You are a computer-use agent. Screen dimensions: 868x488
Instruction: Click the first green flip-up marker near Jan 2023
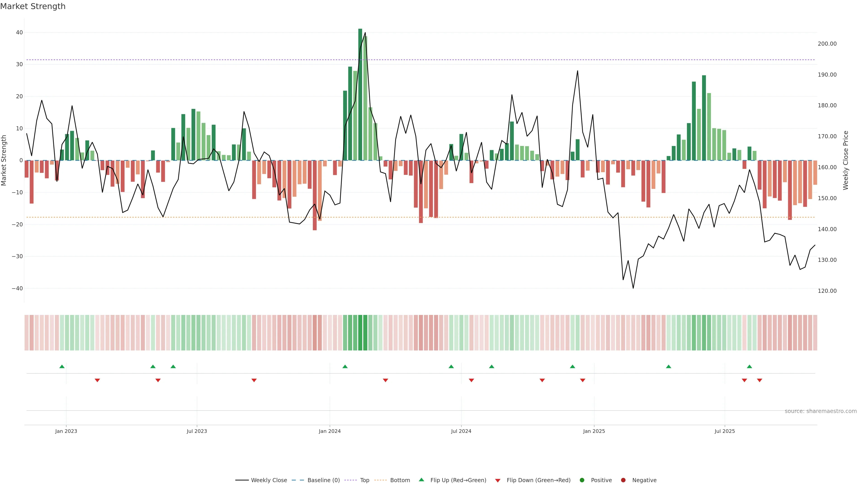[62, 366]
